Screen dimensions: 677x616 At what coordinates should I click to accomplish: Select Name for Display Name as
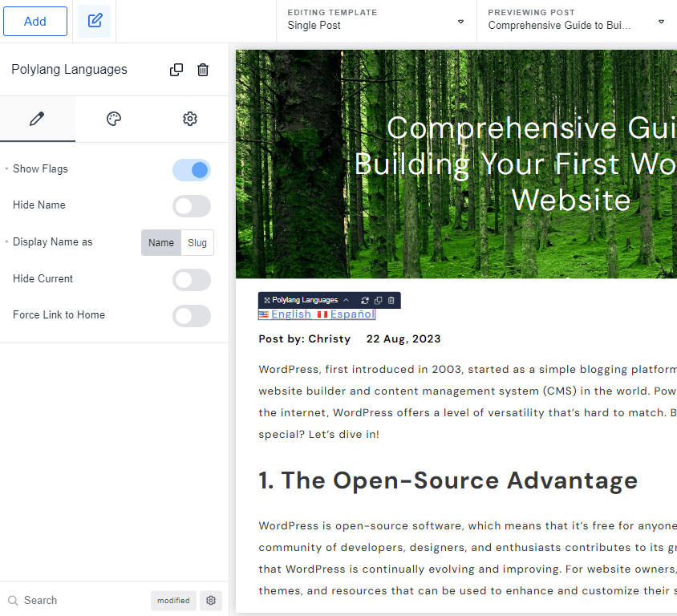(161, 242)
